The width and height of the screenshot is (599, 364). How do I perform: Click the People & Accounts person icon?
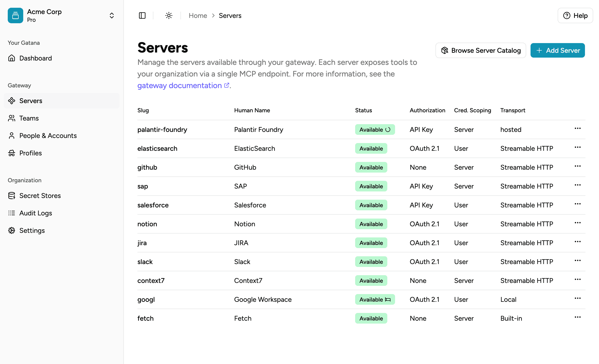pos(11,136)
